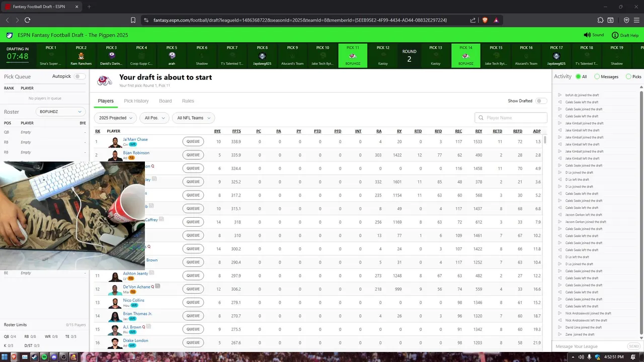Image resolution: width=644 pixels, height=362 pixels.
Task: Click the Activity panel scrollbar
Action: pyautogui.click(x=641, y=214)
